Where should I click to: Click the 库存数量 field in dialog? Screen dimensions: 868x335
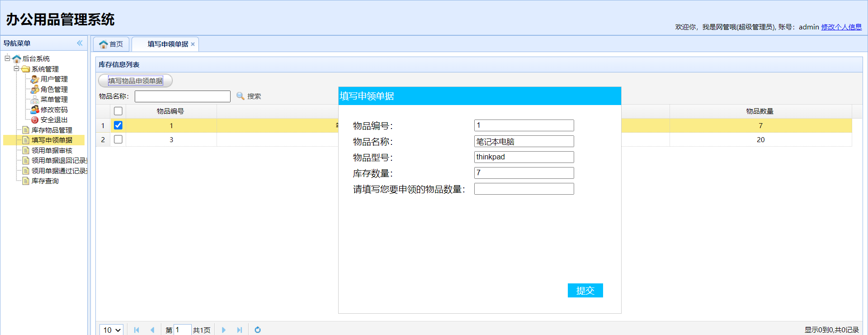(524, 173)
